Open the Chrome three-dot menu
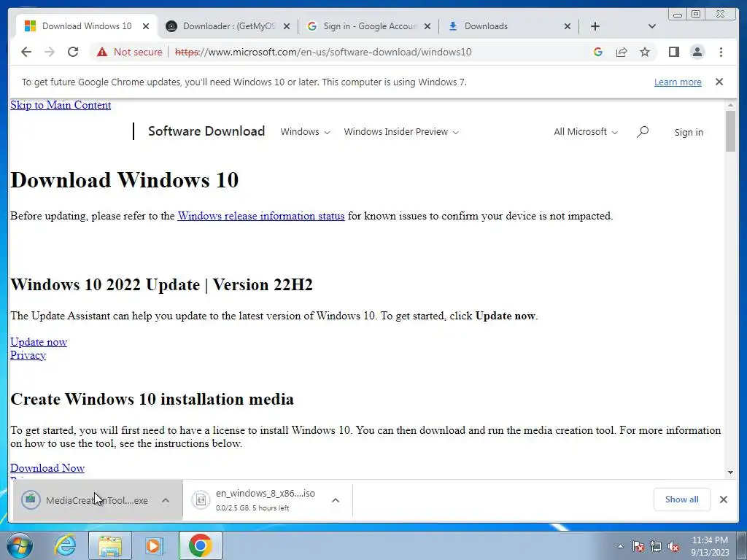The height and width of the screenshot is (560, 747). tap(721, 52)
